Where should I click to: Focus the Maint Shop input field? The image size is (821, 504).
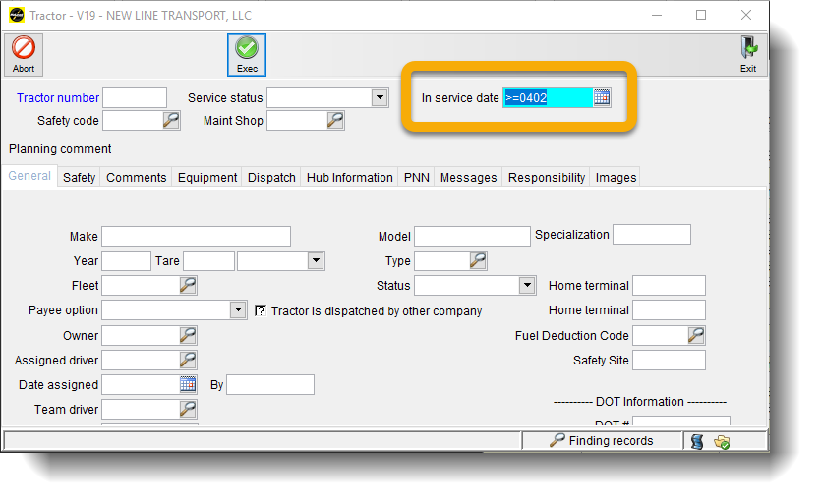point(297,121)
